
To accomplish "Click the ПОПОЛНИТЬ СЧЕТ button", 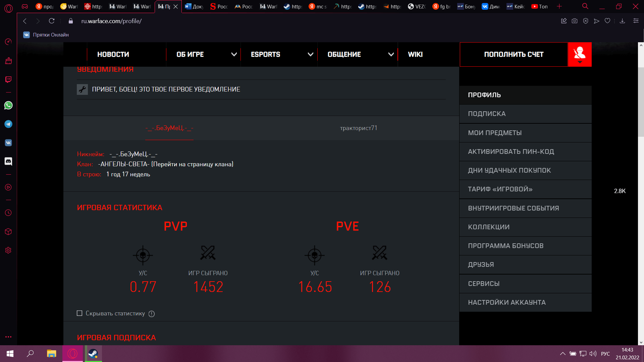I will (x=514, y=54).
